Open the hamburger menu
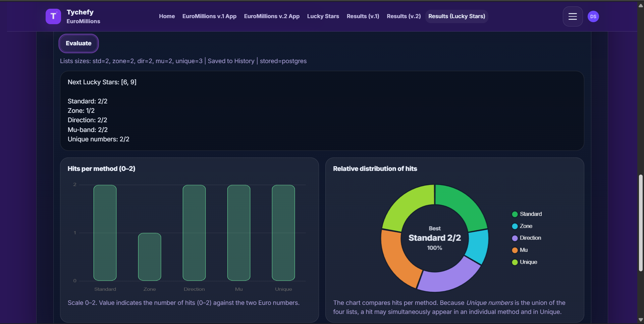This screenshot has height=324, width=644. click(x=572, y=16)
